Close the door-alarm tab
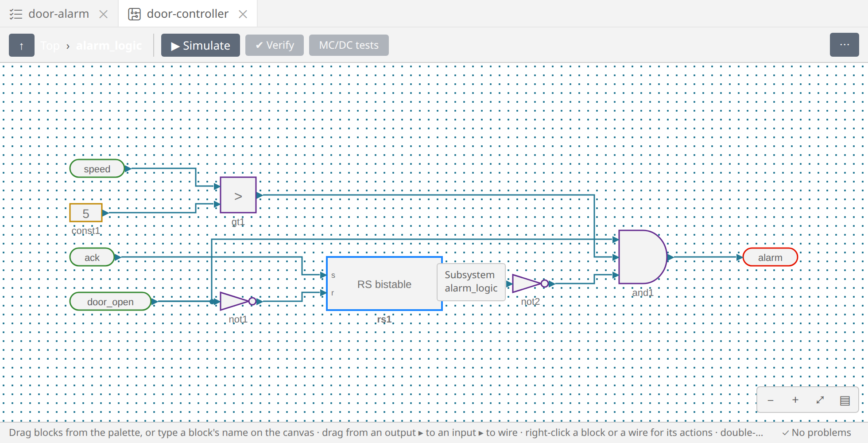 (104, 14)
